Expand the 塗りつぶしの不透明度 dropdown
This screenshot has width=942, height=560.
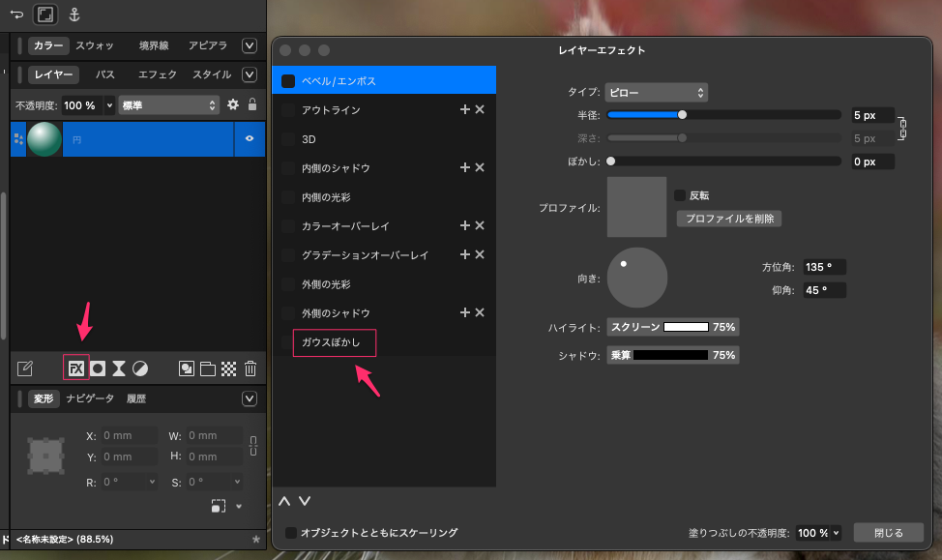(x=817, y=533)
